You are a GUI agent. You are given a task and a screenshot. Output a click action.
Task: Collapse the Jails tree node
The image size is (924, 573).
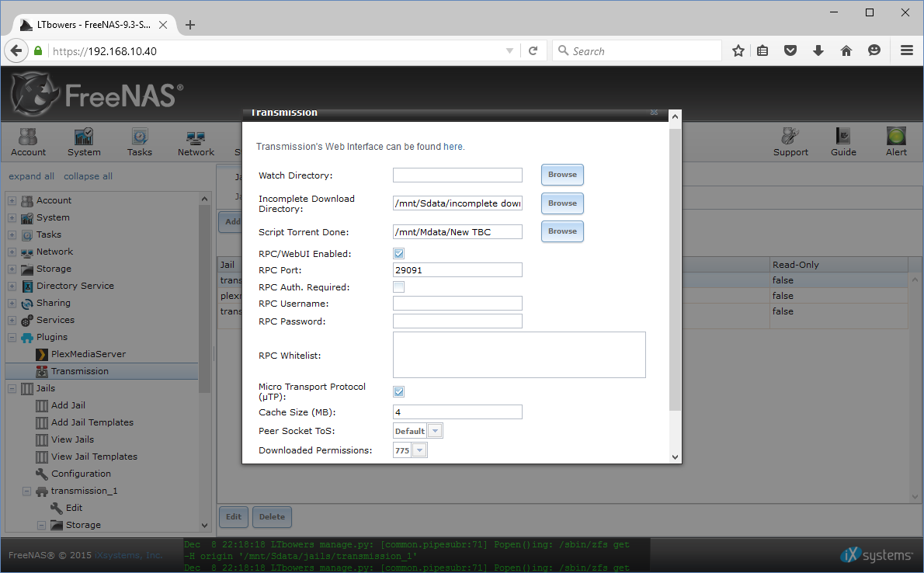pyautogui.click(x=12, y=389)
